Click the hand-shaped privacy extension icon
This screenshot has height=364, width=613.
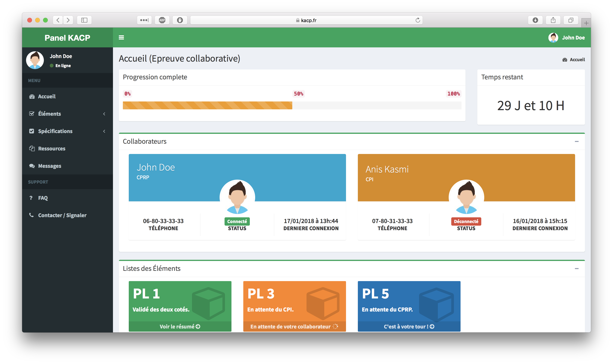[180, 20]
